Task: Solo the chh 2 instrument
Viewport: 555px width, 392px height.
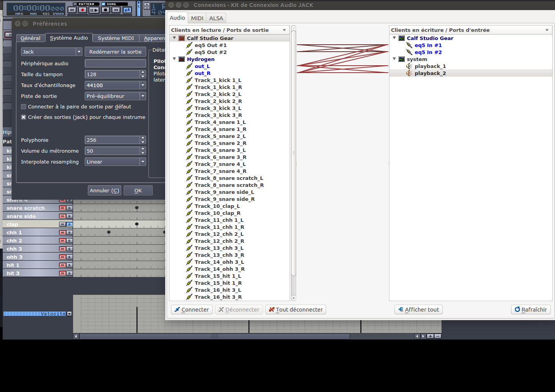Action: [69, 241]
